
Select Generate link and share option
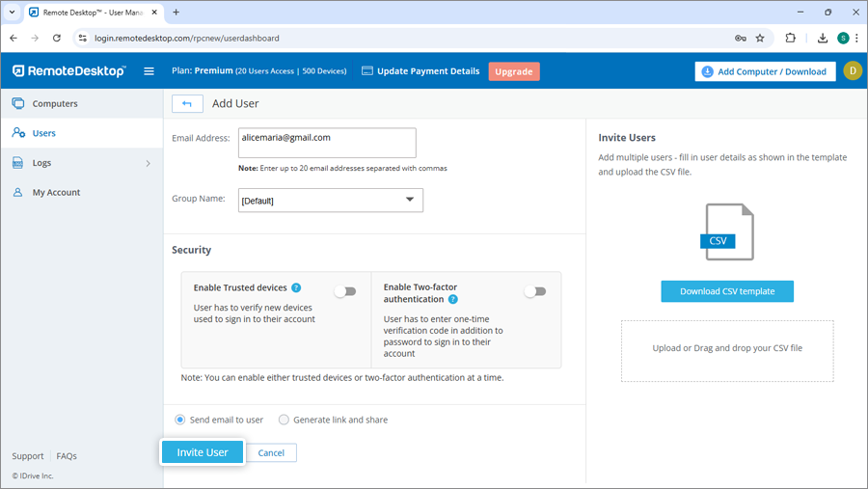tap(284, 420)
